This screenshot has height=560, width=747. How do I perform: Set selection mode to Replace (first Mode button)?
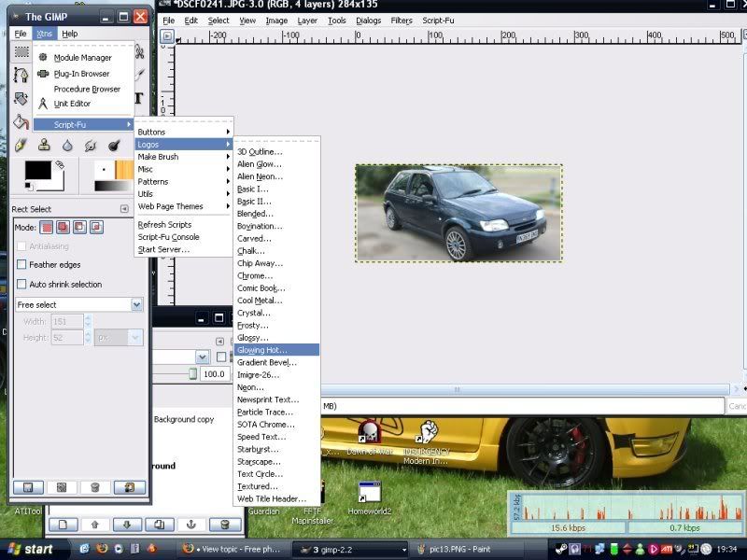pyautogui.click(x=46, y=227)
